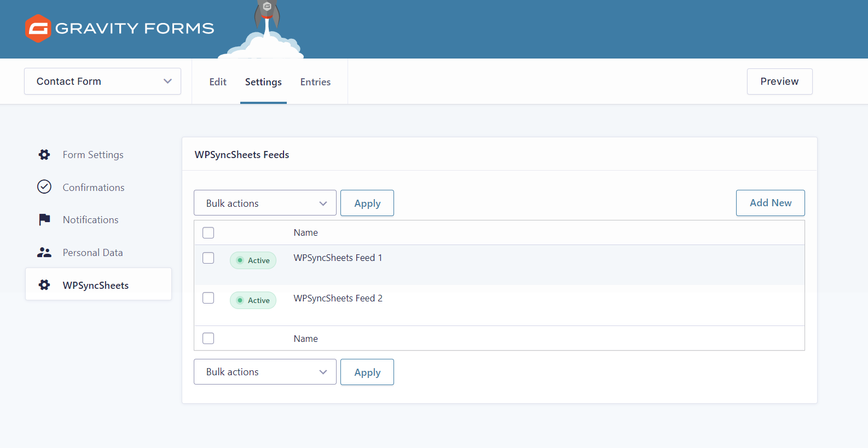Open the top Bulk actions dropdown

point(265,203)
